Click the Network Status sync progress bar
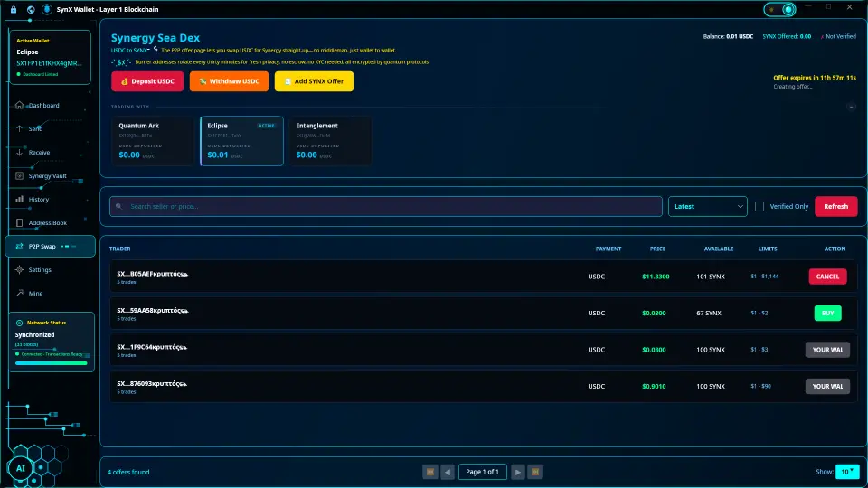 tap(52, 363)
